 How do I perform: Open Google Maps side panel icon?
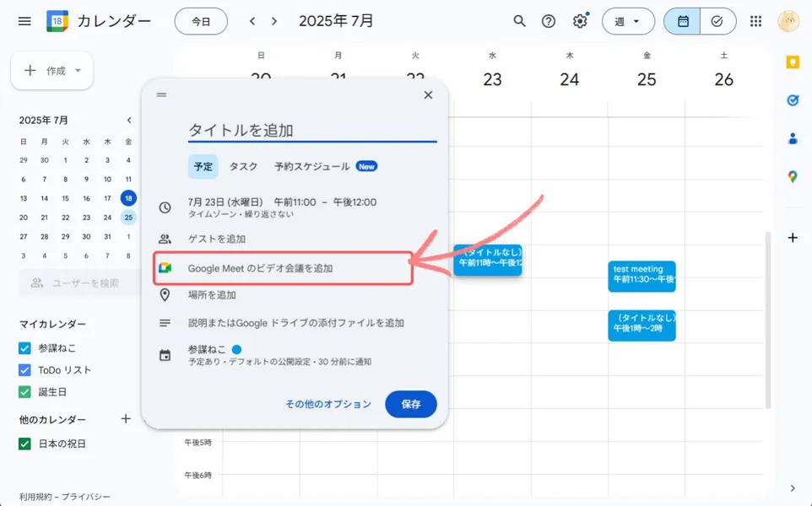[793, 177]
